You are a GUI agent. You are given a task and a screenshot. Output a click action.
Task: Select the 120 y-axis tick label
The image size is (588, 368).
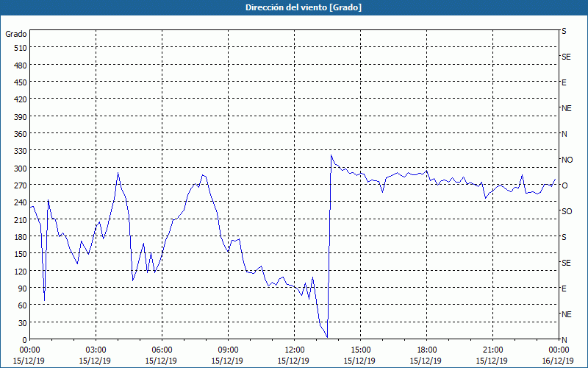pos(21,271)
